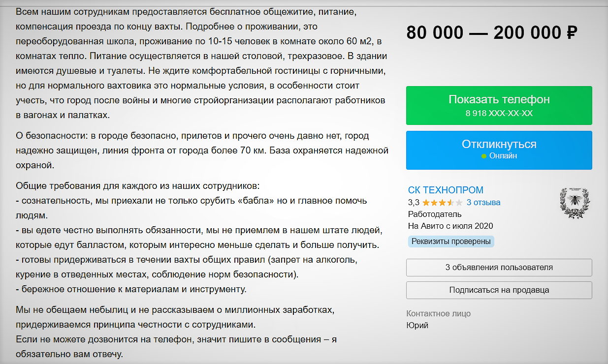The image size is (608, 364).
Task: Click the Работодатель label under the rating
Action: pyautogui.click(x=435, y=214)
